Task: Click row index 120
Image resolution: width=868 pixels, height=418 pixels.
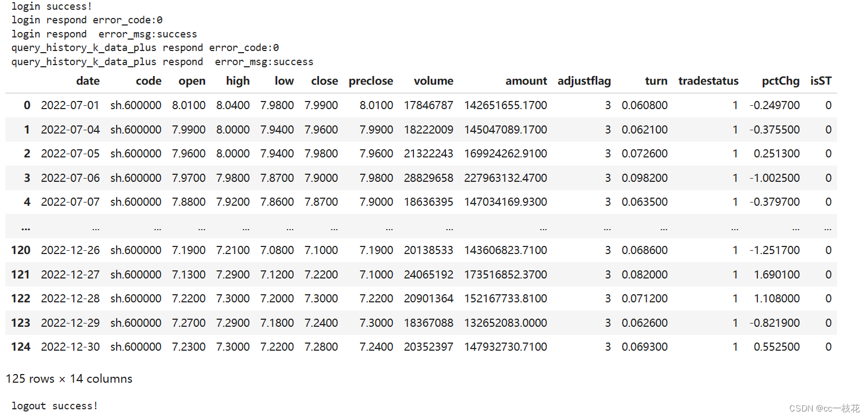Action: pyautogui.click(x=21, y=250)
